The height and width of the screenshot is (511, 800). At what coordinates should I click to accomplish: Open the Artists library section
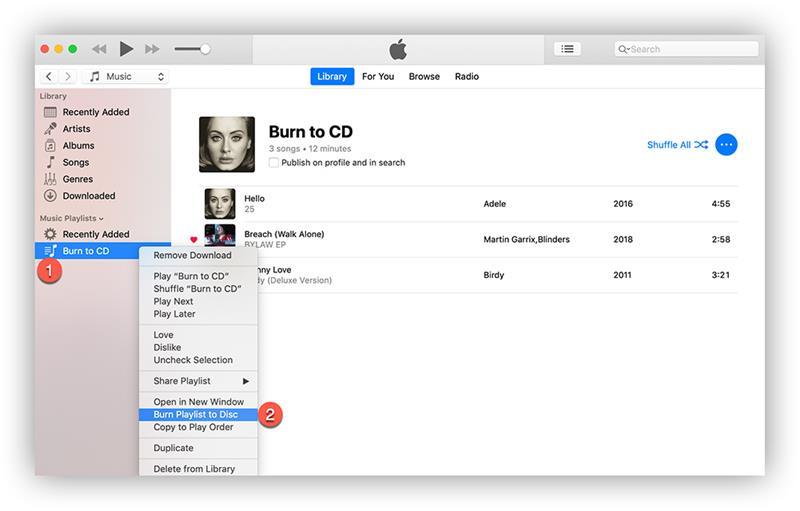(76, 129)
